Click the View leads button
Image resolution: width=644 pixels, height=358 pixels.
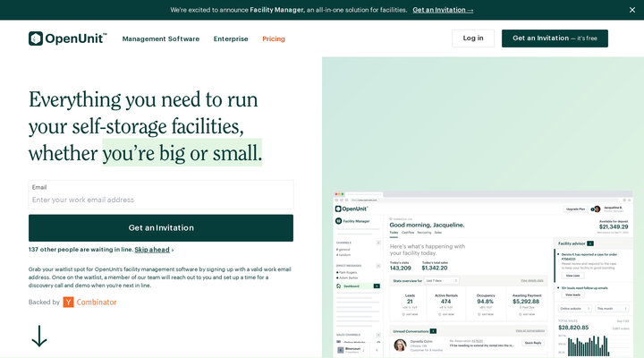(x=572, y=294)
